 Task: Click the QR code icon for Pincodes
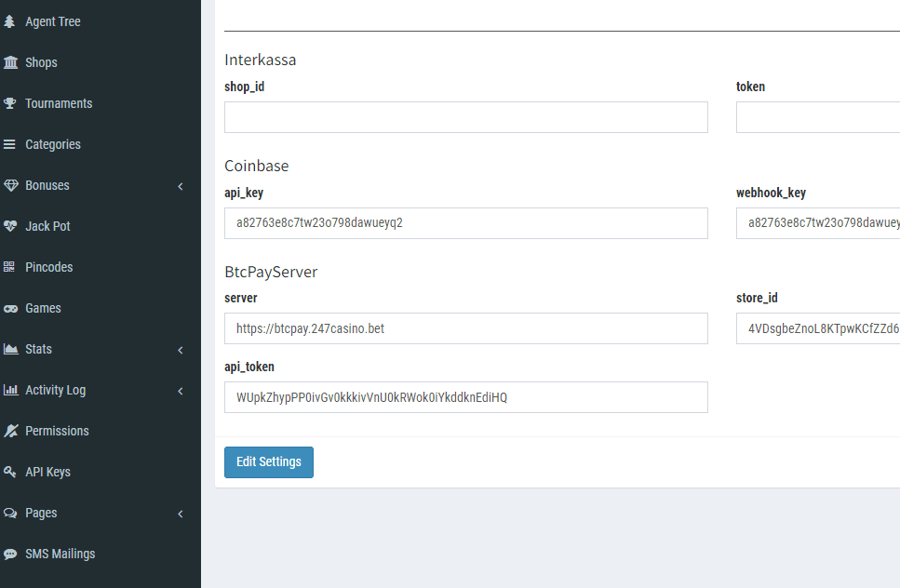(10, 267)
